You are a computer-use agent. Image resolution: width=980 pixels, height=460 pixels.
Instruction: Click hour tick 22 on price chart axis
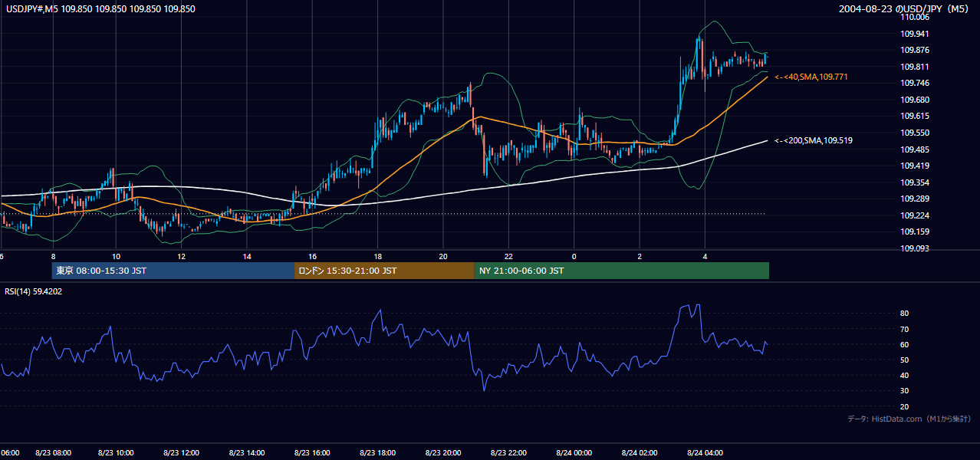tap(508, 256)
